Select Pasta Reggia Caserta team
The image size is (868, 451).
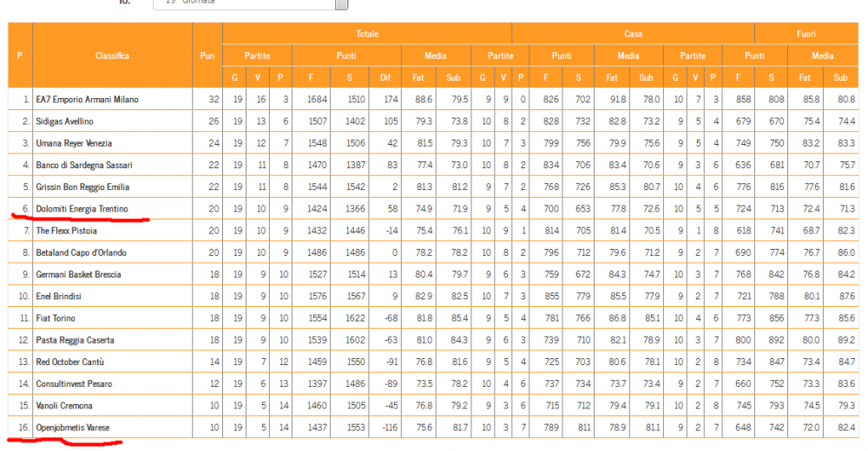[x=76, y=340]
